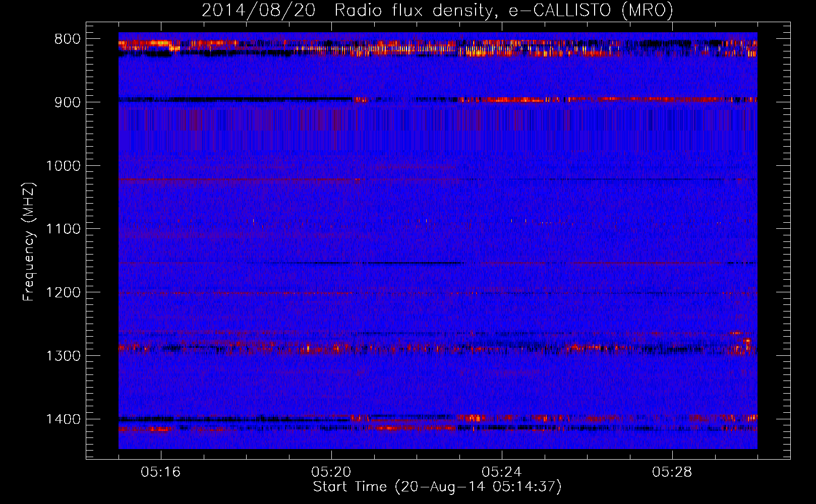Click the 1200 frequency tick label

[63, 293]
